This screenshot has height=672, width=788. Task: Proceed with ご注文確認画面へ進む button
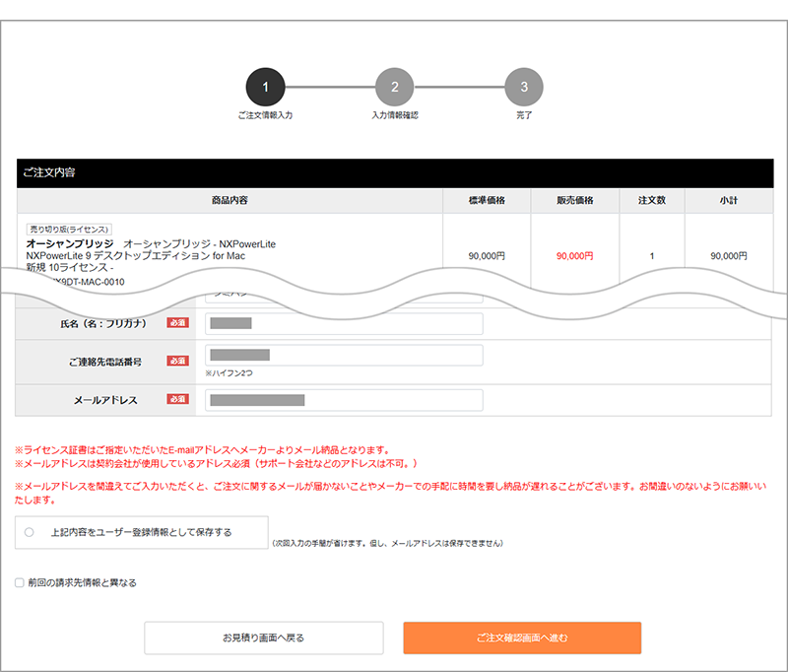[x=522, y=638]
